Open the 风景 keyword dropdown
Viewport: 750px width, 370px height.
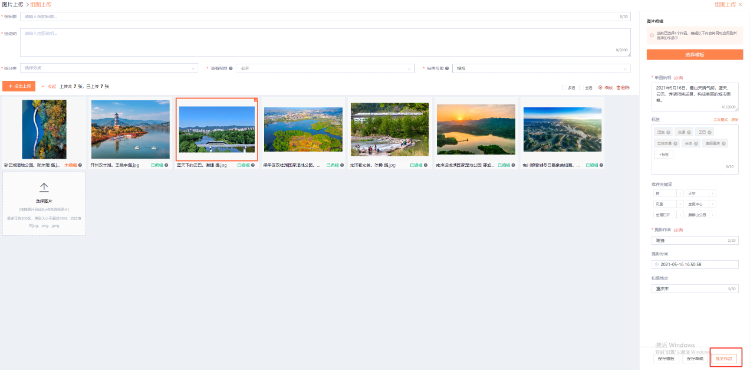[669, 204]
